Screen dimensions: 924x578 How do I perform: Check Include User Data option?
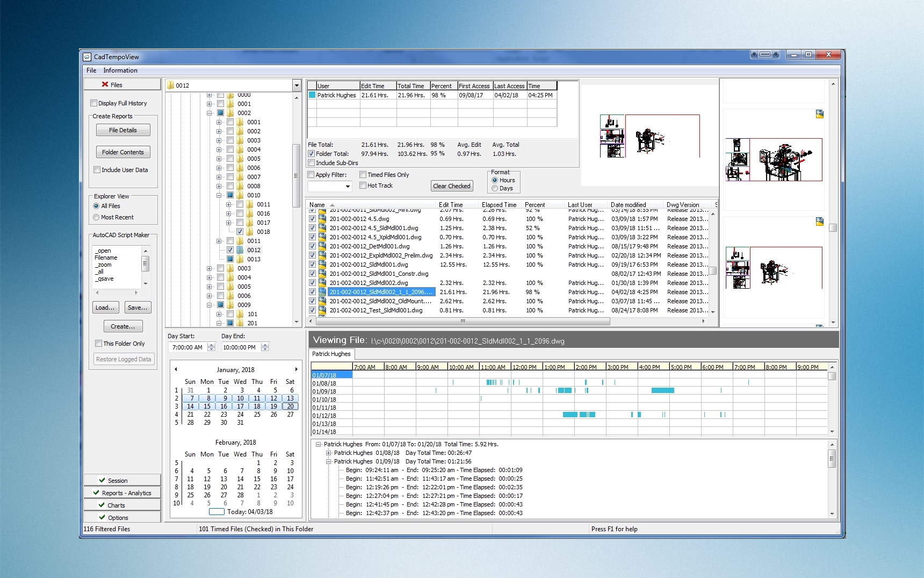[97, 170]
